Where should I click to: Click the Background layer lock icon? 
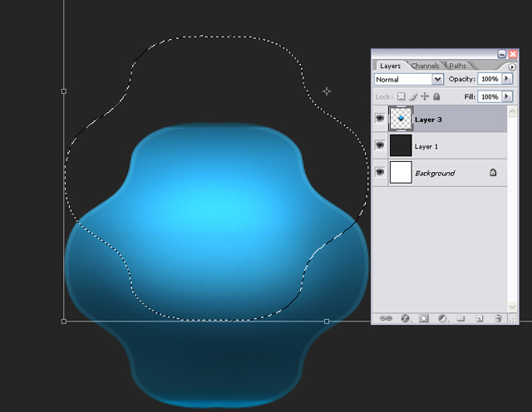click(x=493, y=173)
